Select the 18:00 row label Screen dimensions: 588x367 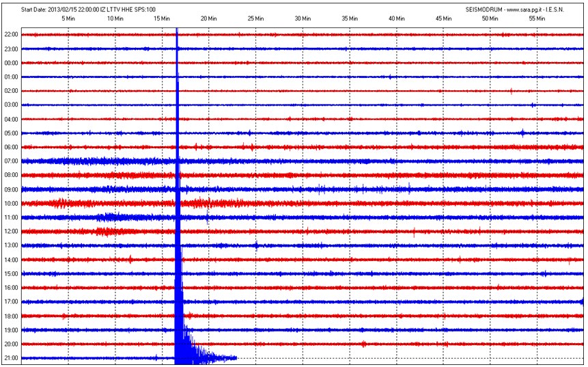coord(11,316)
